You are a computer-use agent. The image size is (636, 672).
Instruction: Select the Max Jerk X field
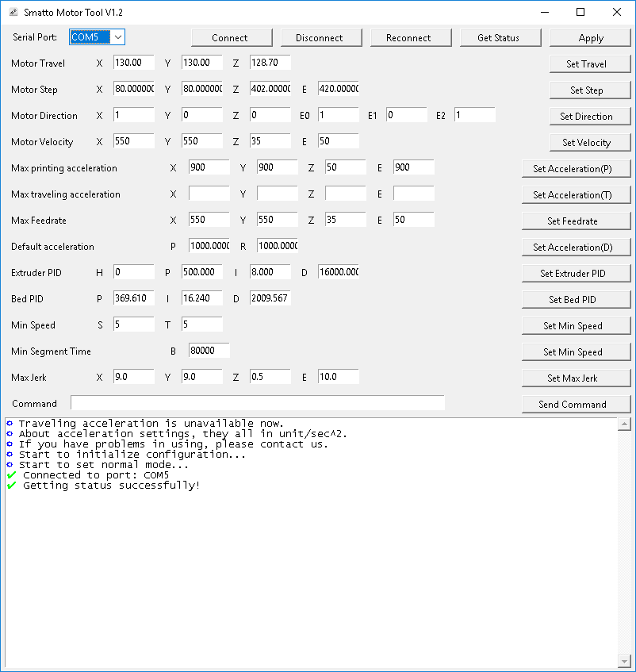point(134,376)
